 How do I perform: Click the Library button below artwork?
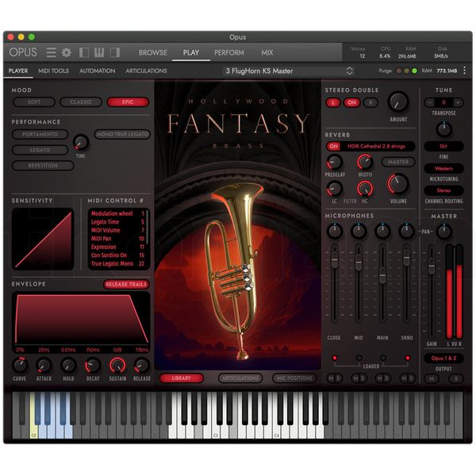[x=181, y=378]
